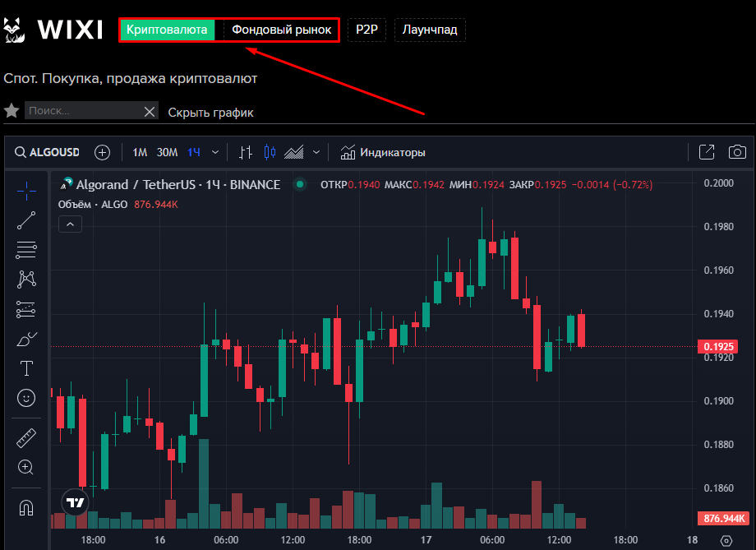Viewport: 756px width, 550px height.
Task: Toggle the magnet snap mode
Action: pos(26,507)
